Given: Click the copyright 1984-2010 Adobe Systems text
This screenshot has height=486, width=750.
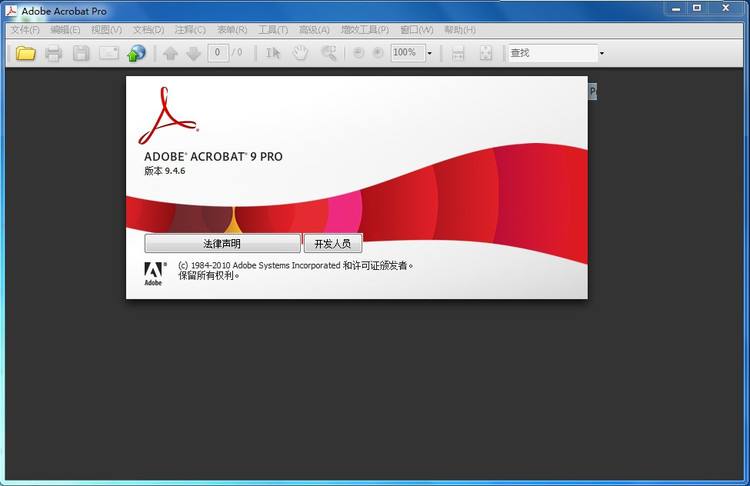Looking at the screenshot, I should pos(295,265).
